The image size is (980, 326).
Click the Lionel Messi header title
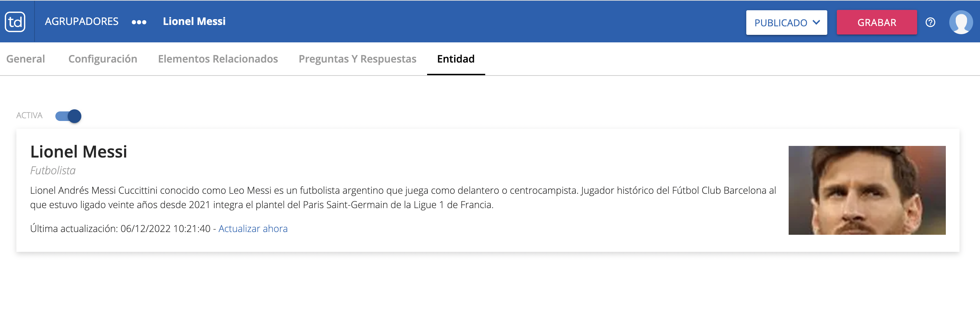click(194, 21)
